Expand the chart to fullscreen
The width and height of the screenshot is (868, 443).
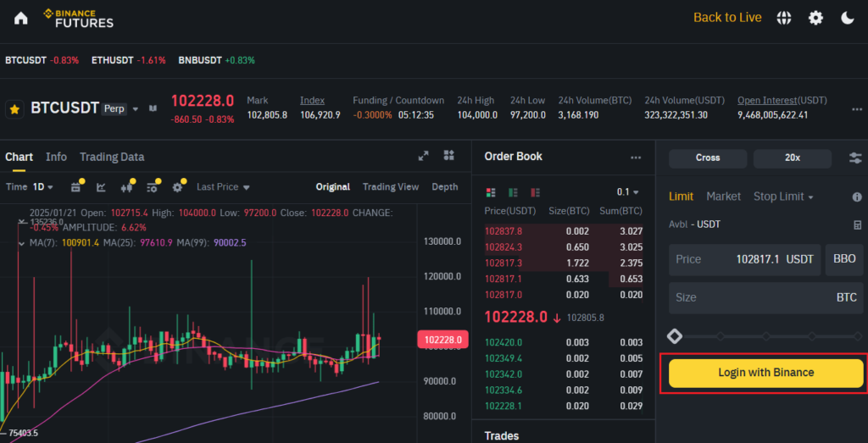424,156
